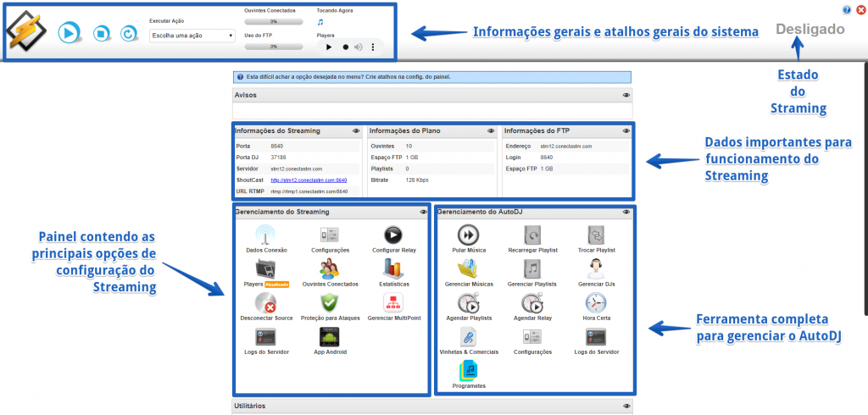
Task: Hide the Informações do Streaming panel
Action: point(356,131)
